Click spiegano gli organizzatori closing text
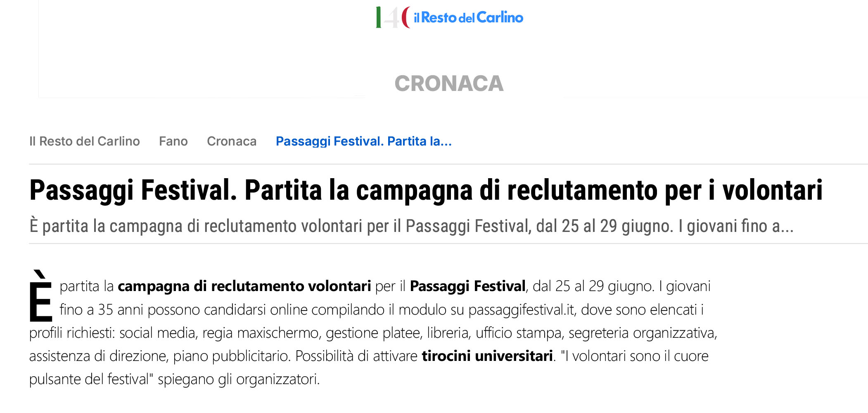This screenshot has width=868, height=413. [x=239, y=379]
